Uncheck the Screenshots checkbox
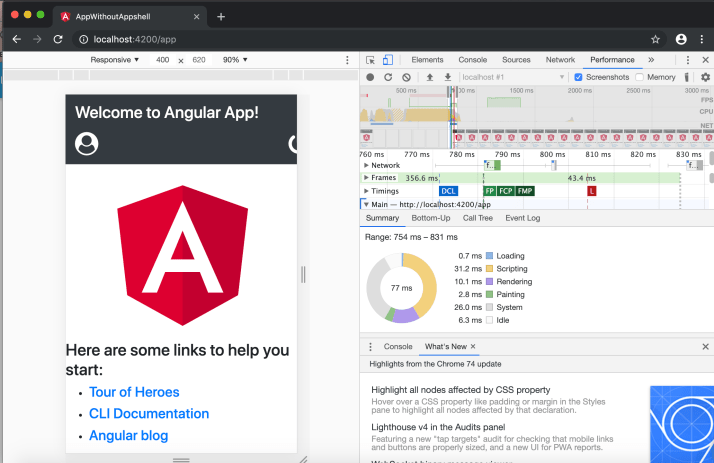 coord(578,77)
